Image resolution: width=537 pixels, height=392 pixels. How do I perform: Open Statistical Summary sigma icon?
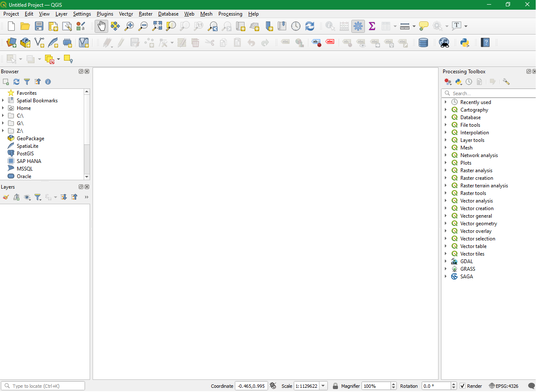pyautogui.click(x=372, y=26)
